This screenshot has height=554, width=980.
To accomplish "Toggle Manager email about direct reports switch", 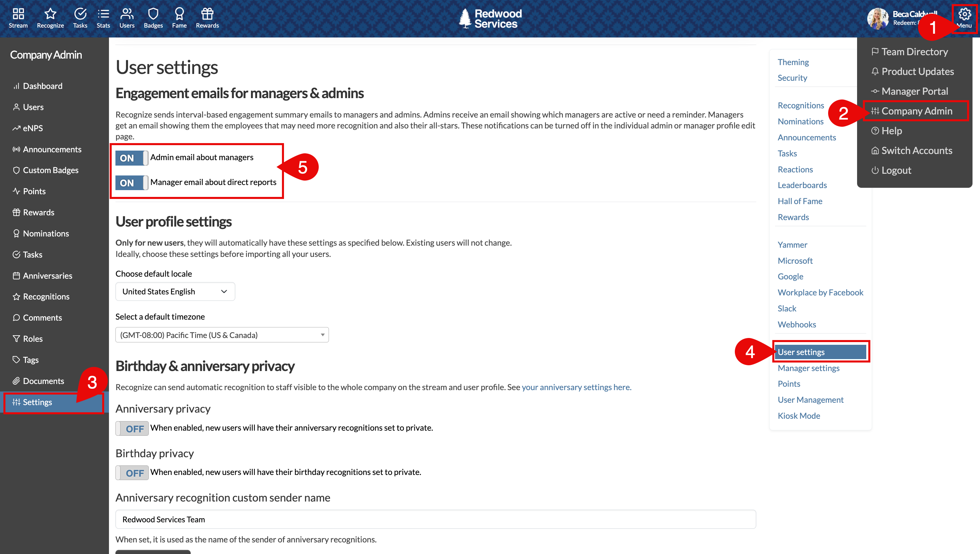I will 132,183.
